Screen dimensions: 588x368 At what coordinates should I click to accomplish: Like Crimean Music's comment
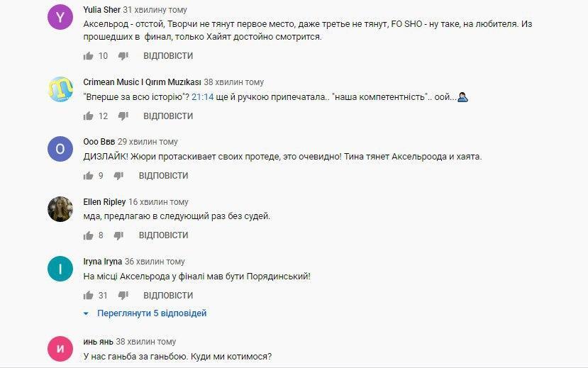click(89, 116)
